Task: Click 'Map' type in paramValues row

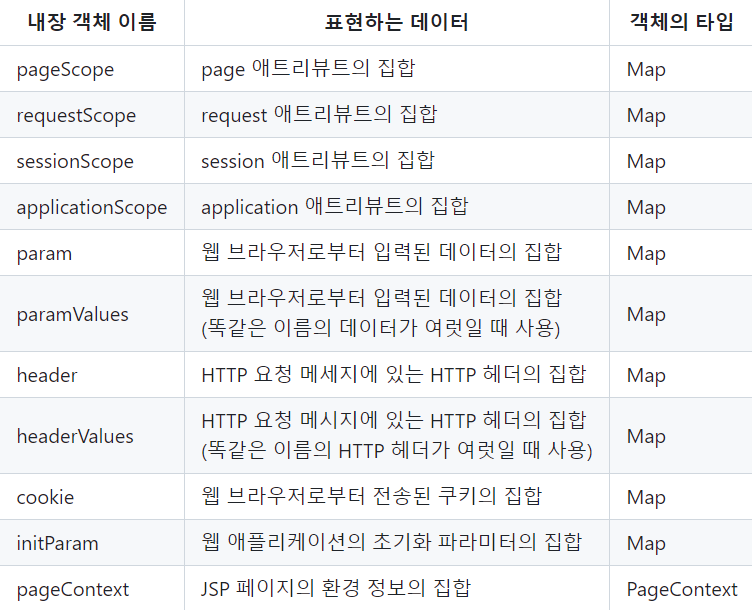Action: (646, 315)
